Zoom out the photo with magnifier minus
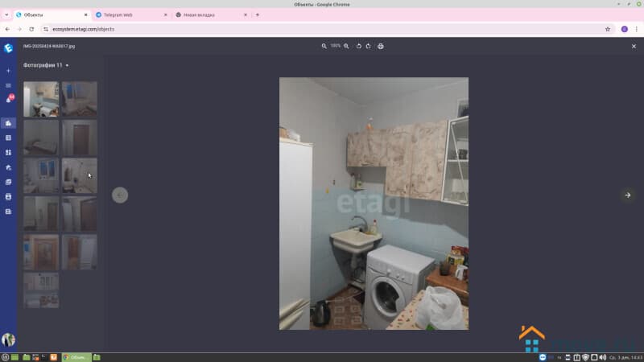This screenshot has height=362, width=644. 324,46
